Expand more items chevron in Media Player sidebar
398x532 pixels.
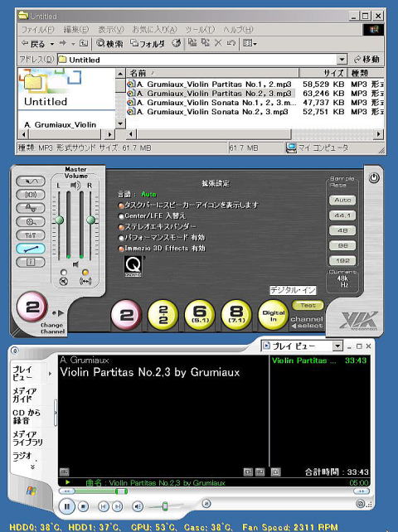32,467
